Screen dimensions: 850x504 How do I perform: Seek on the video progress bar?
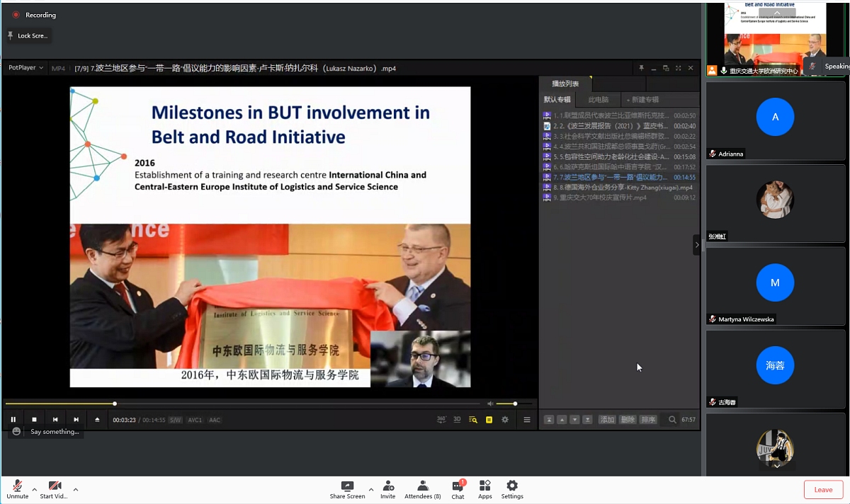[244, 403]
